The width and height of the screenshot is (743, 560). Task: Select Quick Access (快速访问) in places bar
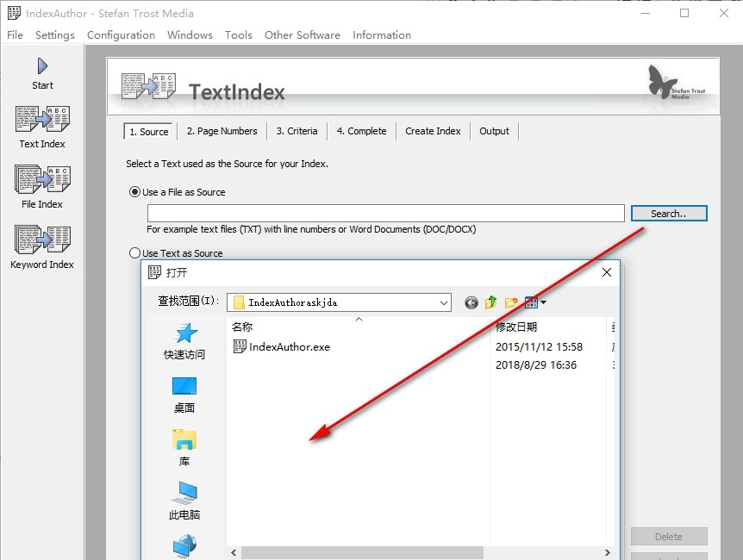point(184,341)
